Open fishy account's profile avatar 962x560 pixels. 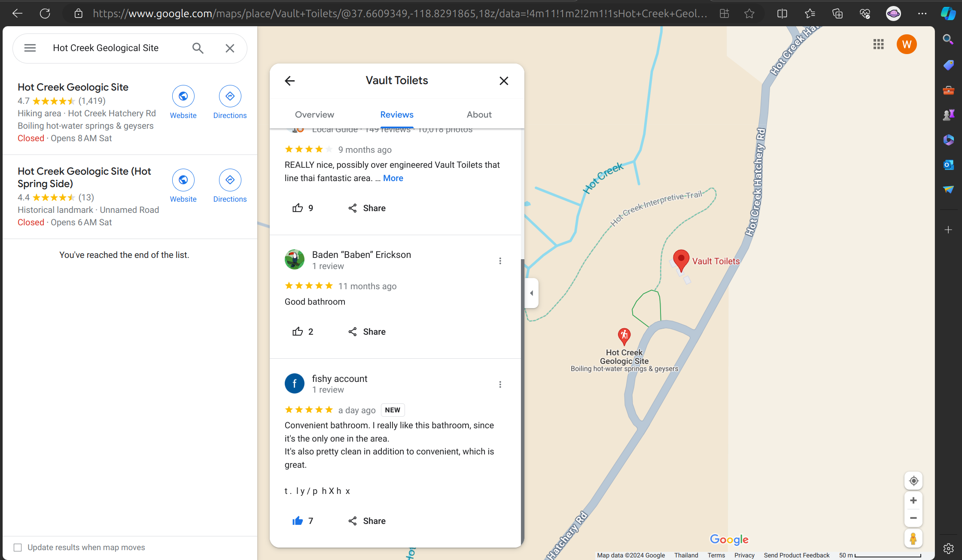[295, 383]
